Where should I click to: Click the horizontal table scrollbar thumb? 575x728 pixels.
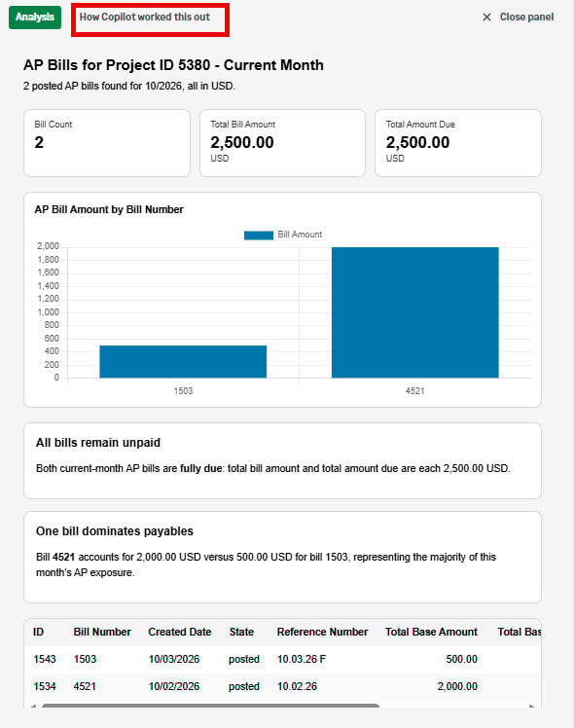tap(210, 706)
